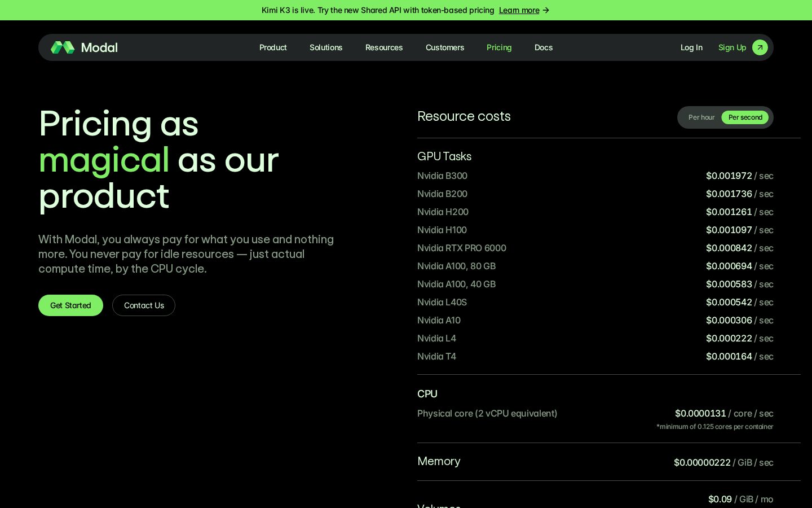Click the Nvidia RTX PRO 6000 label
Image resolution: width=812 pixels, height=508 pixels.
(462, 248)
